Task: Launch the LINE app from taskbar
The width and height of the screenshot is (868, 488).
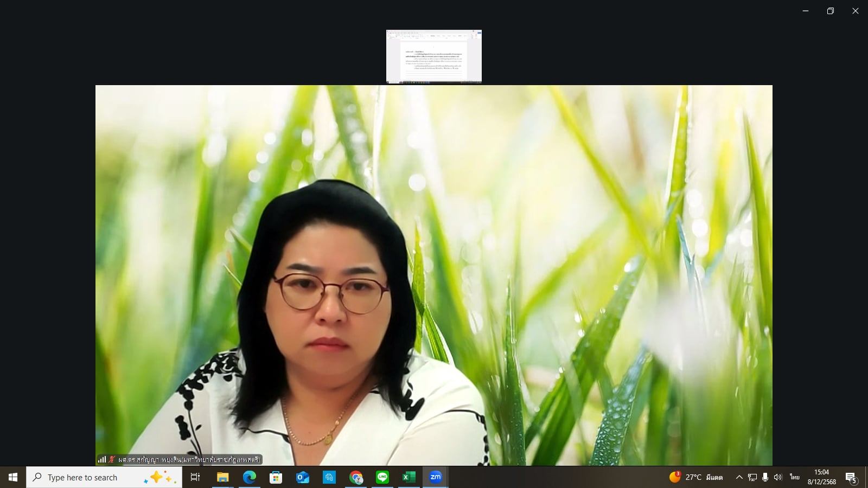Action: [382, 477]
